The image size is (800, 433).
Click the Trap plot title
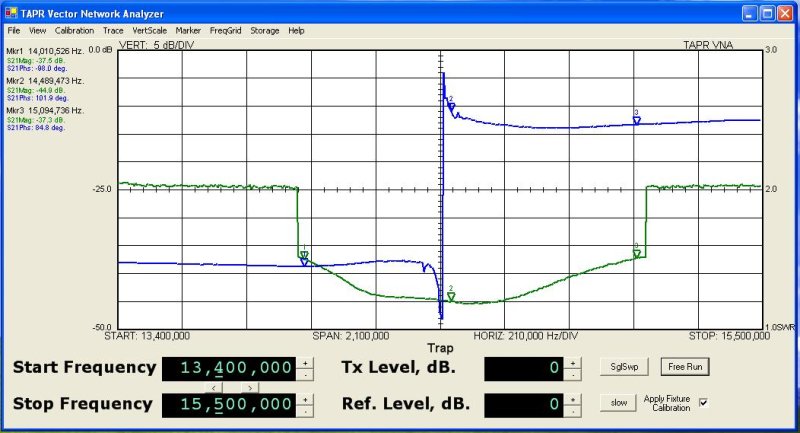440,348
